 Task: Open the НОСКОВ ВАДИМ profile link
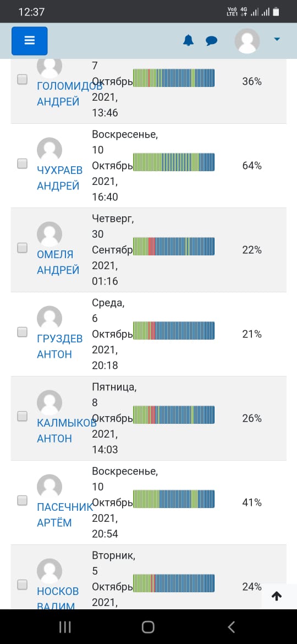[x=58, y=598]
